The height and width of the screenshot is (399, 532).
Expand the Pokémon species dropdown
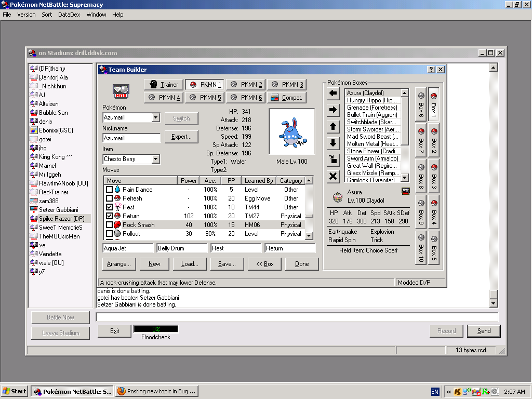(x=155, y=117)
